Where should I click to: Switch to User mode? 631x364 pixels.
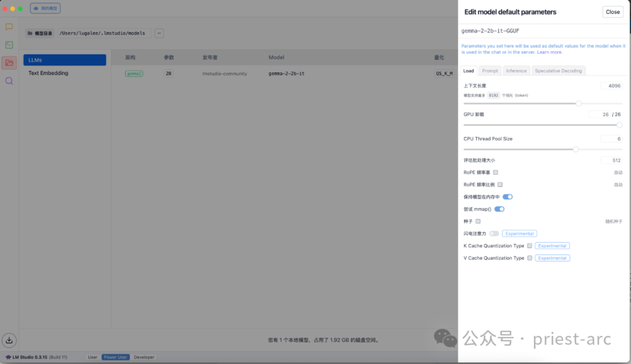(x=92, y=357)
